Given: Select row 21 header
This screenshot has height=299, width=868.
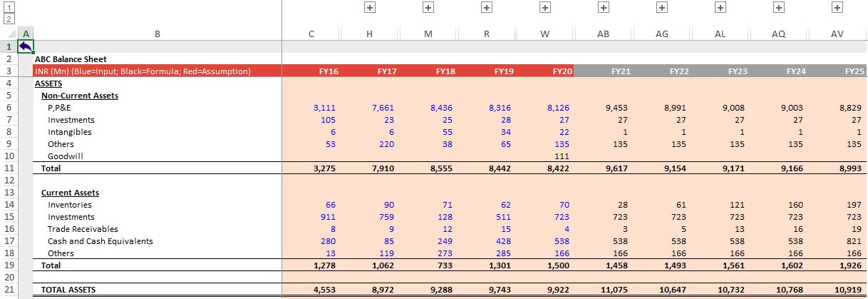Looking at the screenshot, I should coord(9,290).
